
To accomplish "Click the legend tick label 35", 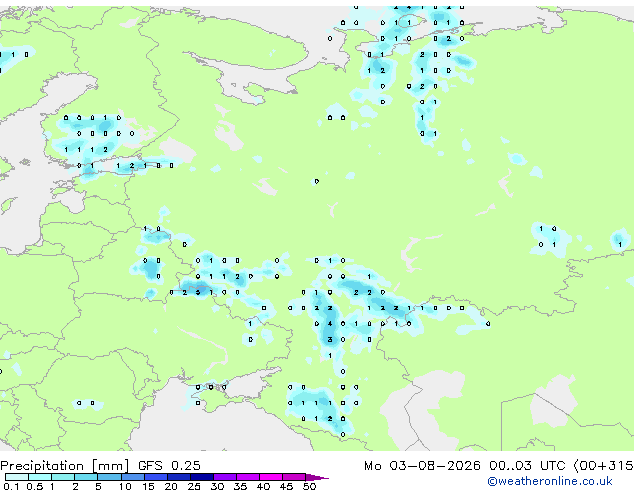I will pyautogui.click(x=240, y=486).
